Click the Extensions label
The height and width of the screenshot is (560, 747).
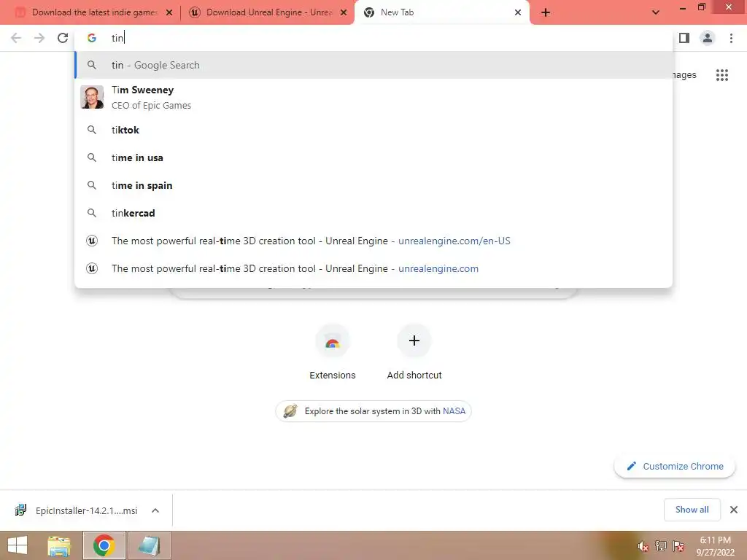(333, 376)
